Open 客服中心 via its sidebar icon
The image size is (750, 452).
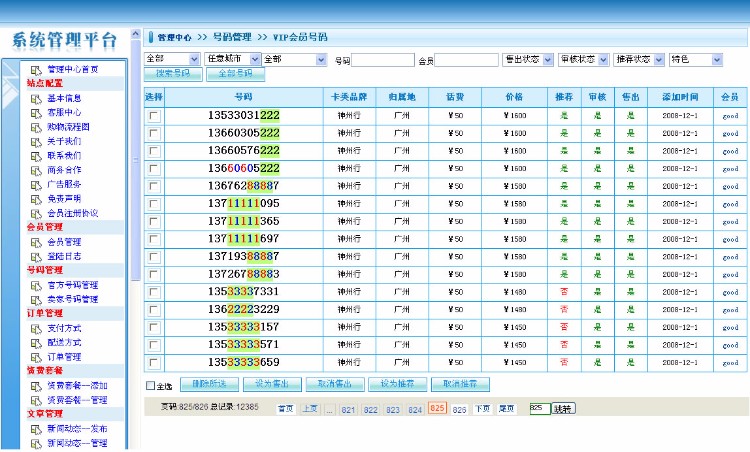tap(36, 113)
